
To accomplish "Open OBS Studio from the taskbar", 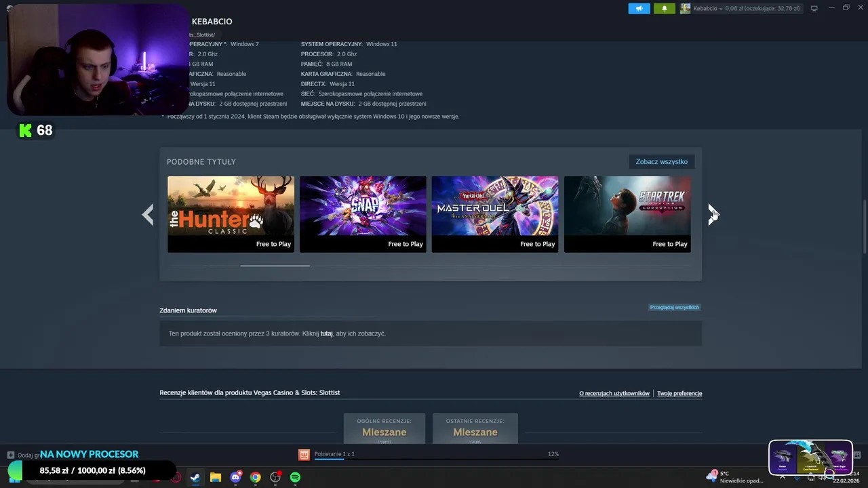I will click(x=275, y=477).
